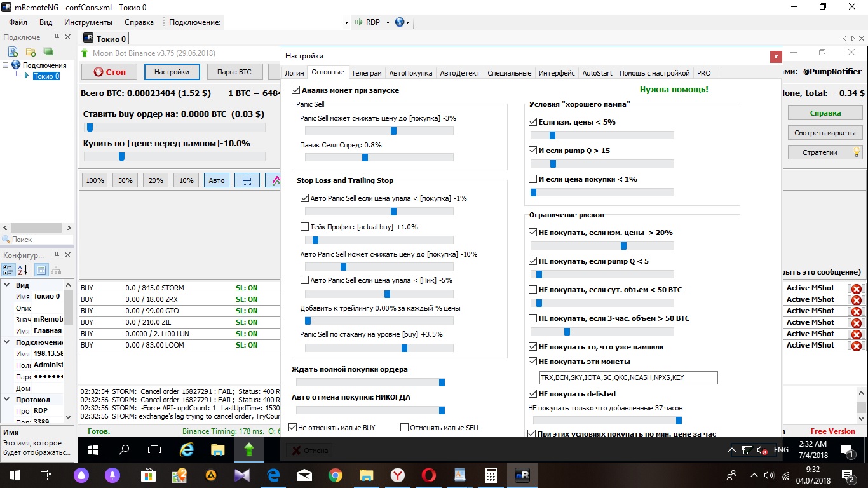Click the red 'Стоп' button
The image size is (868, 488).
click(x=109, y=72)
